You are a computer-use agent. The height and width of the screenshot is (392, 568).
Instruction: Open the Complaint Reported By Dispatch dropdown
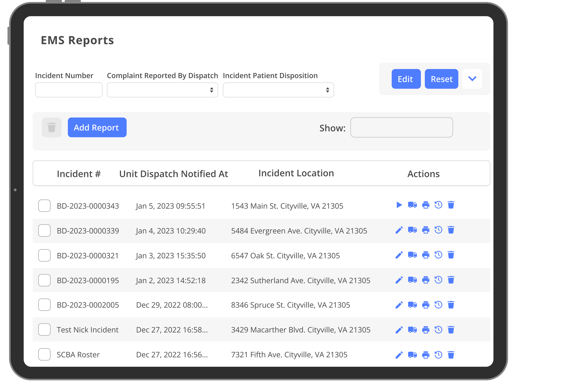pyautogui.click(x=162, y=90)
